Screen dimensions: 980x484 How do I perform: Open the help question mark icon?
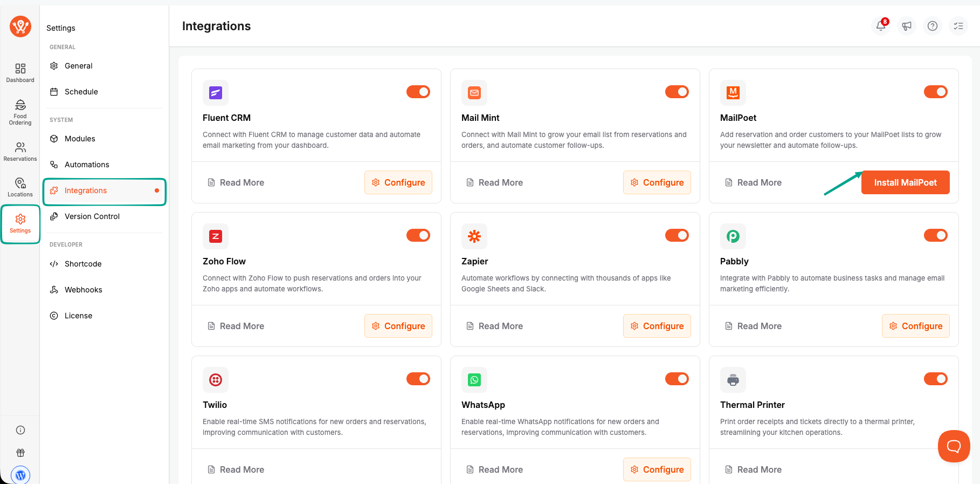tap(933, 26)
